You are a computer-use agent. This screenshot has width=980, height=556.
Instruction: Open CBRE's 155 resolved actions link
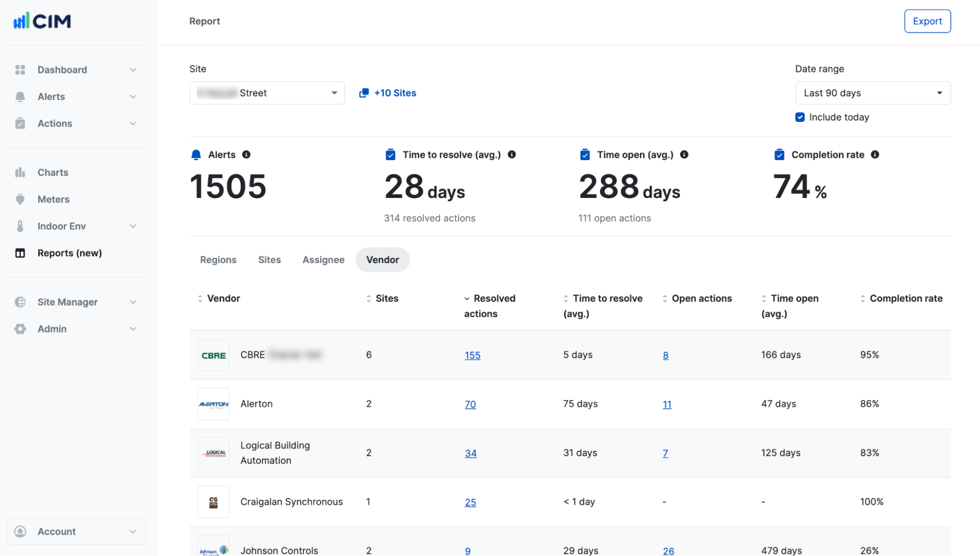tap(473, 355)
